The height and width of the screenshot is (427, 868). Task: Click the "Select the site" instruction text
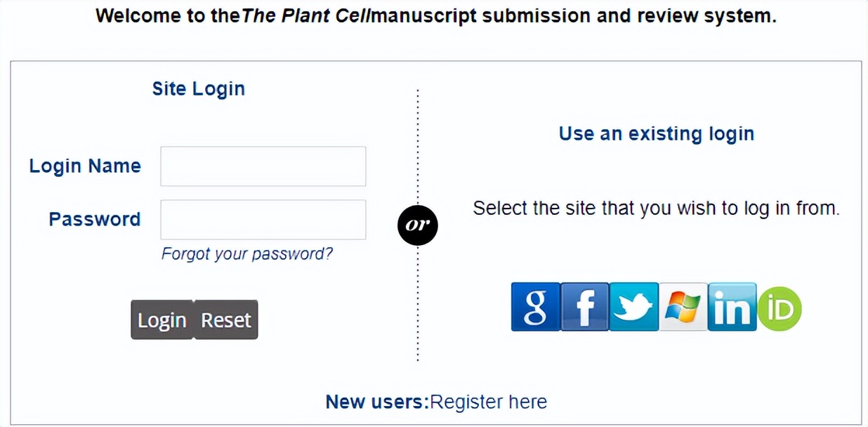click(656, 209)
